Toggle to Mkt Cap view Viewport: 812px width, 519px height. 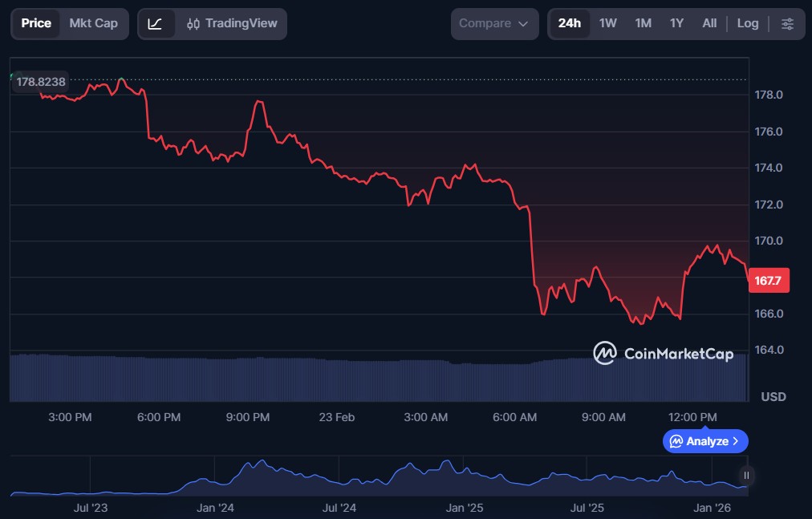(x=93, y=23)
